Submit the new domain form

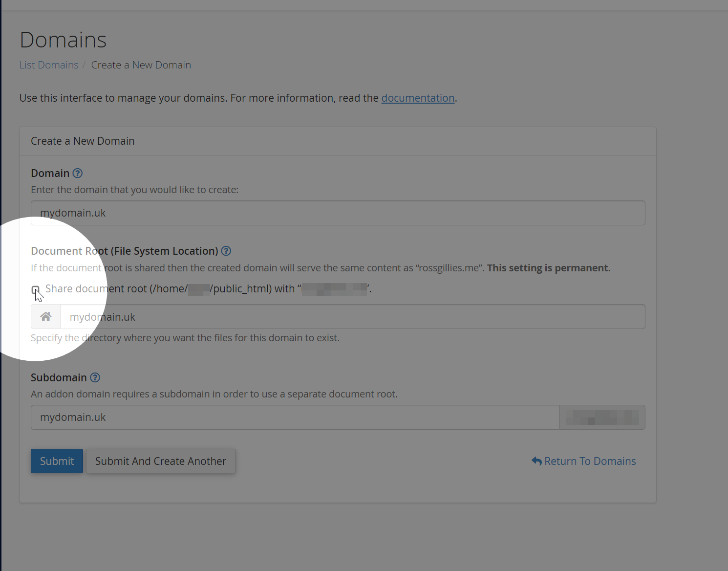57,461
